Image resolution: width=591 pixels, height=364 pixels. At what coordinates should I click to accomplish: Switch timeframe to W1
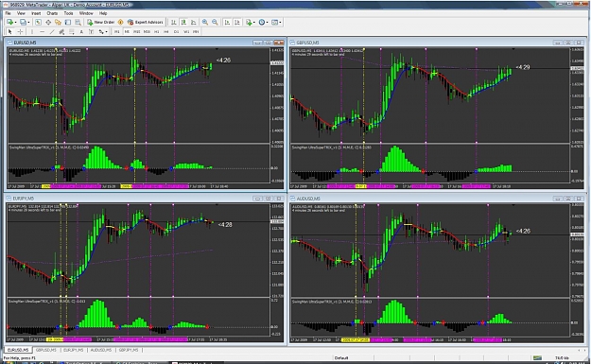(x=186, y=31)
